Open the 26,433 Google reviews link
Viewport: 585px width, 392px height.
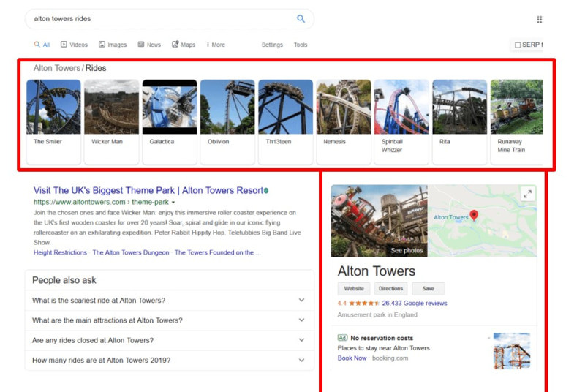[x=415, y=304]
